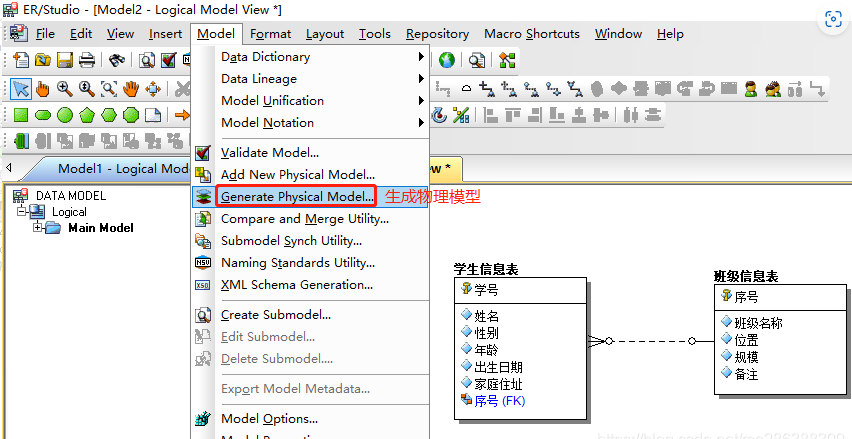This screenshot has height=439, width=852.
Task: Select the pointing hand tool
Action: [x=42, y=88]
